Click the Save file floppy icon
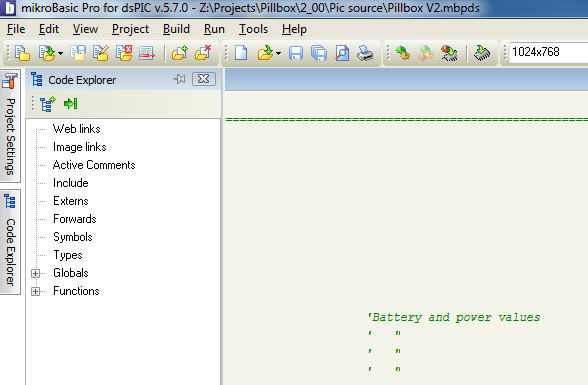This screenshot has width=588, height=385. 296,53
